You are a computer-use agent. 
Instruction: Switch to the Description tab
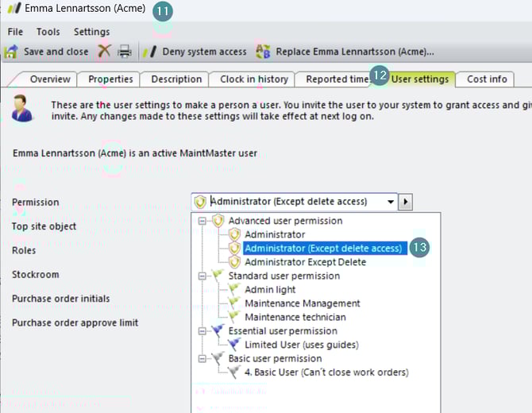point(176,79)
